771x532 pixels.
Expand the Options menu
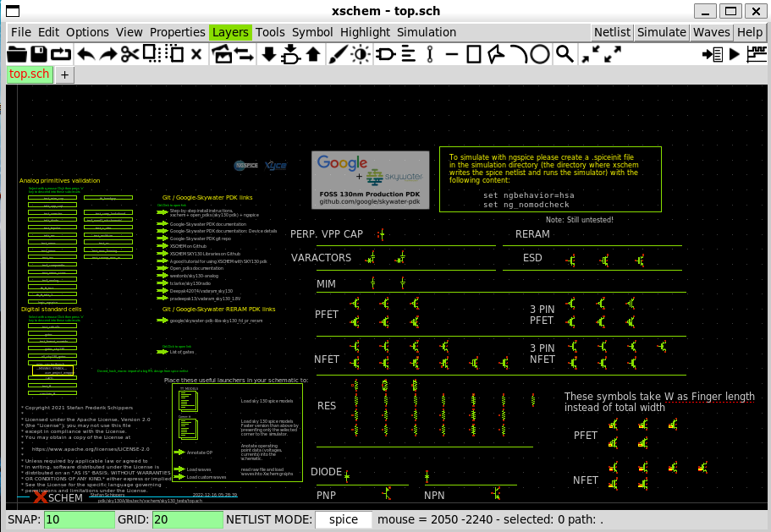[x=87, y=32]
